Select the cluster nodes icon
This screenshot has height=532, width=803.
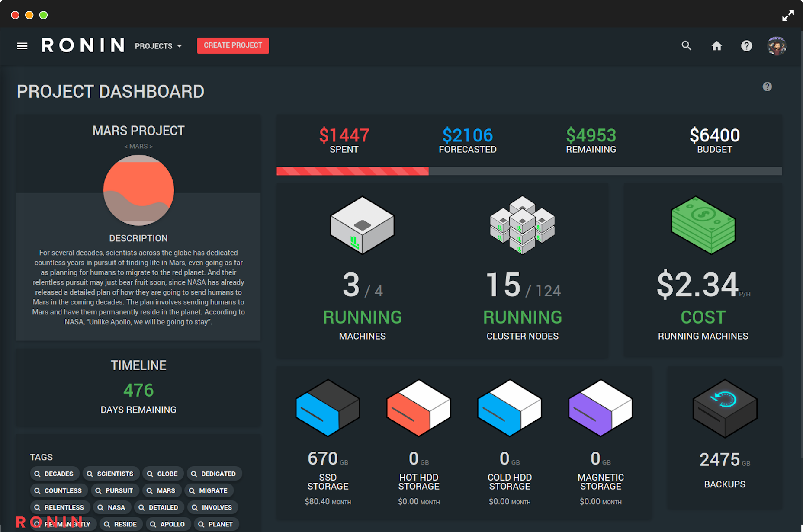(522, 225)
